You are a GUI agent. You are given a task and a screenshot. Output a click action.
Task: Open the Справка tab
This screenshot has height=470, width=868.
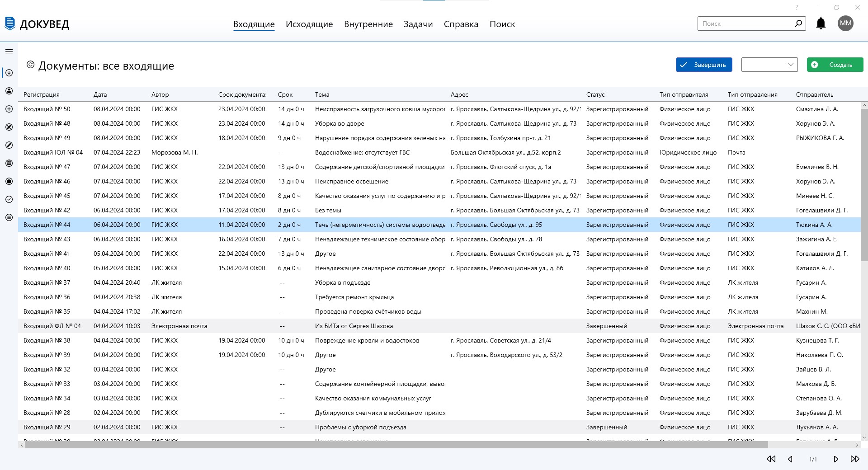pos(461,24)
